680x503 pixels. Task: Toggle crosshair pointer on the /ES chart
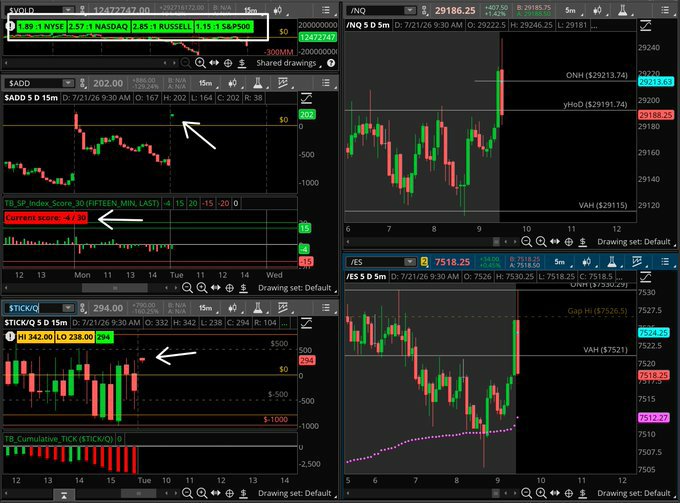point(569,493)
